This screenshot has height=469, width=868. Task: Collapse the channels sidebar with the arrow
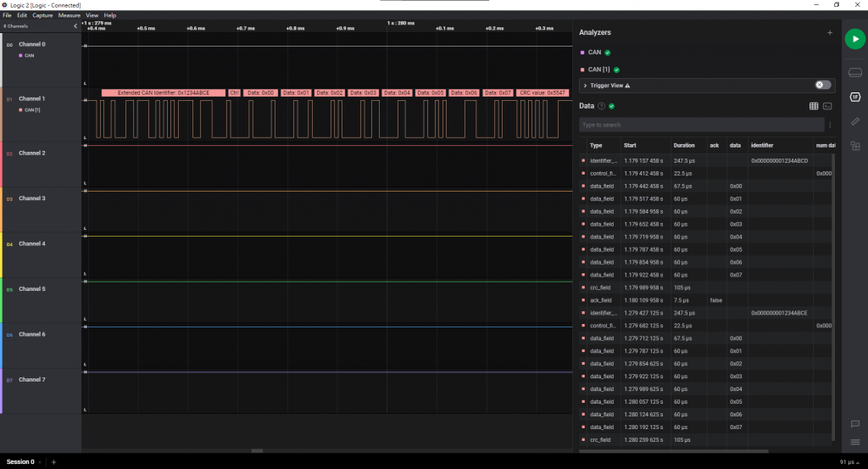(75, 26)
